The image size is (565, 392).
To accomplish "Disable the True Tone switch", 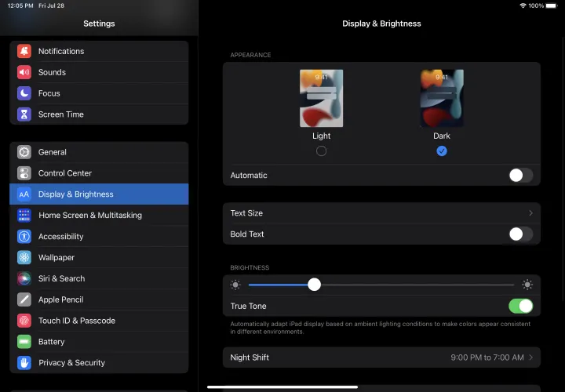I will (x=520, y=306).
